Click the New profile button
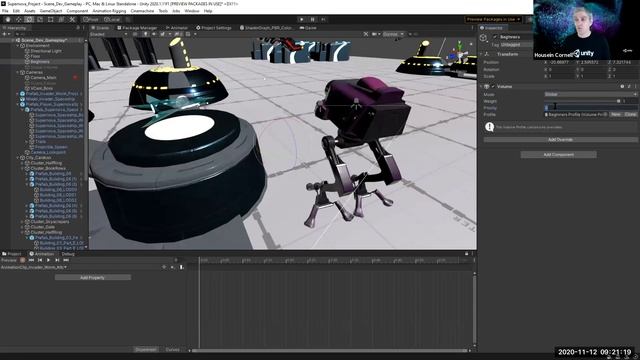 (x=616, y=115)
